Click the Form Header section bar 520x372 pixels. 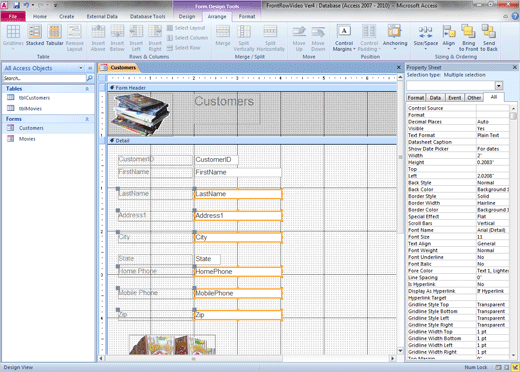[252, 88]
